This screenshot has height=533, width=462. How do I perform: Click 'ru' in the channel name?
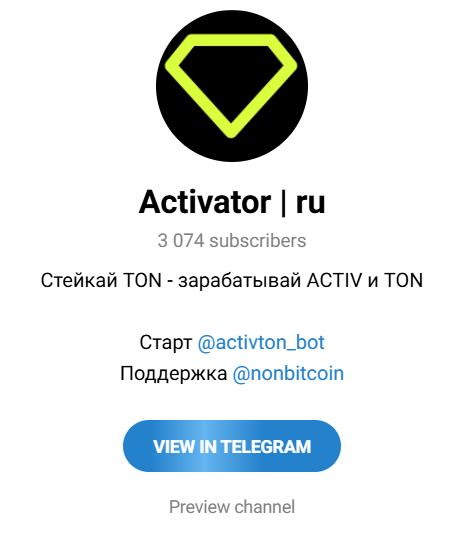point(310,203)
